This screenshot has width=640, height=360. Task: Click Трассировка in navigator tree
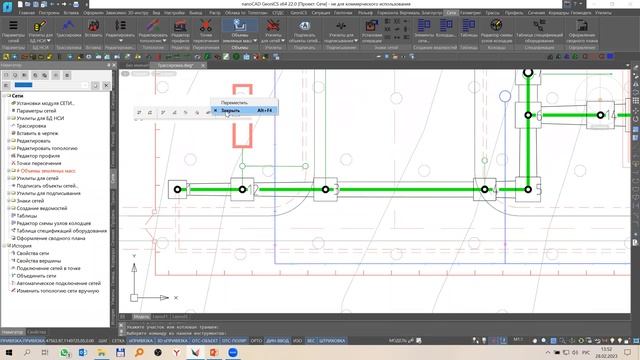pyautogui.click(x=31, y=126)
